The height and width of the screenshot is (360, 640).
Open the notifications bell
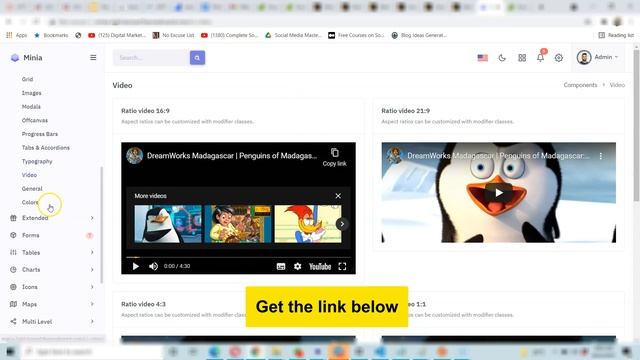pyautogui.click(x=540, y=58)
